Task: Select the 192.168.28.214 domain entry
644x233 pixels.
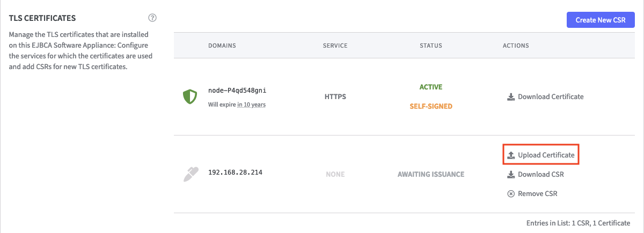Action: point(235,173)
